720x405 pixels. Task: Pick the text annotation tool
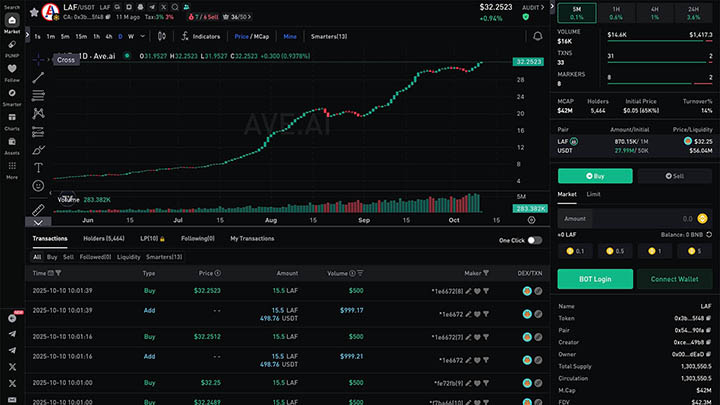38,167
